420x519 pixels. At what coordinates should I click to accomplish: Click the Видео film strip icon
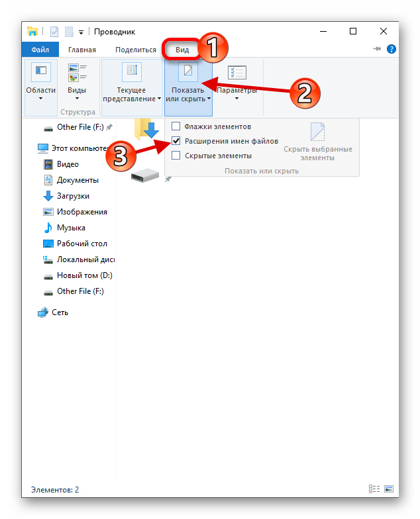(48, 164)
